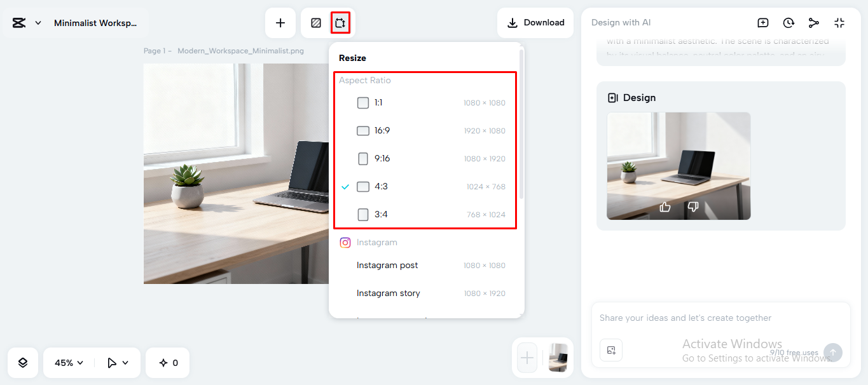Click the Download button

pos(535,23)
